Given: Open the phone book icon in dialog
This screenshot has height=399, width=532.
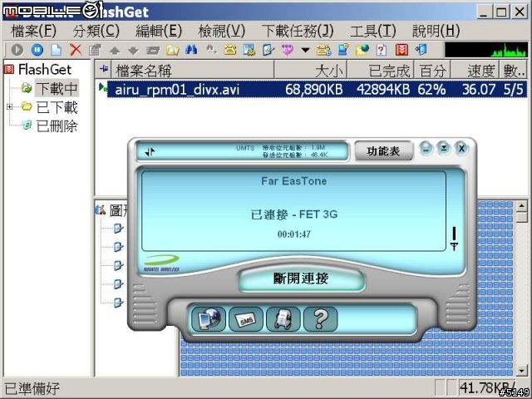Looking at the screenshot, I should coord(283,319).
